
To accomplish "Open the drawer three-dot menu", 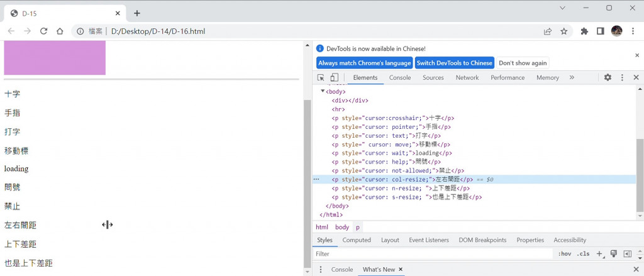I will (x=320, y=270).
